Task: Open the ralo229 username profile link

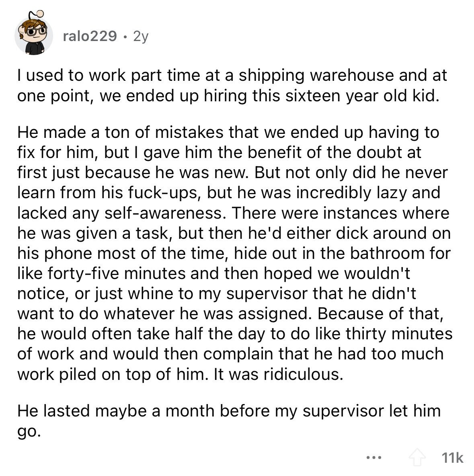Action: (x=90, y=37)
